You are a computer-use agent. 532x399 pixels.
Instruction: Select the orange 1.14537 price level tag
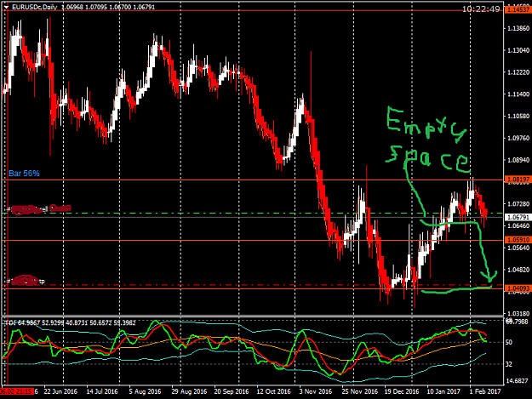(518, 10)
